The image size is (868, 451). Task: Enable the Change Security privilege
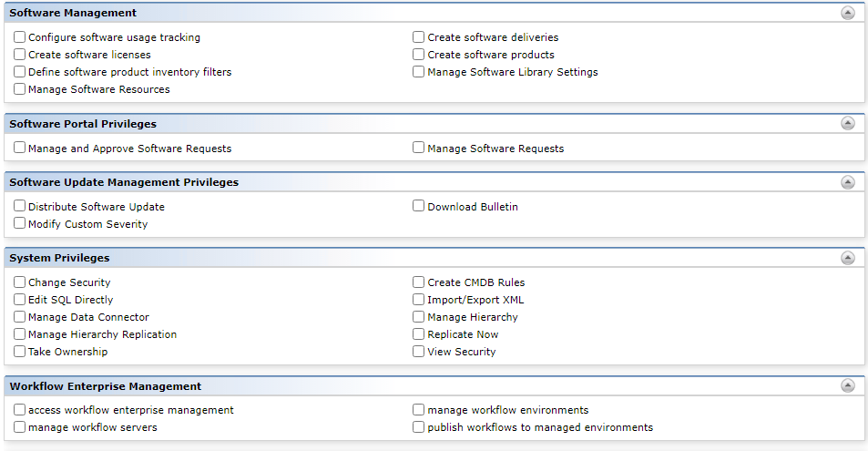pos(19,282)
